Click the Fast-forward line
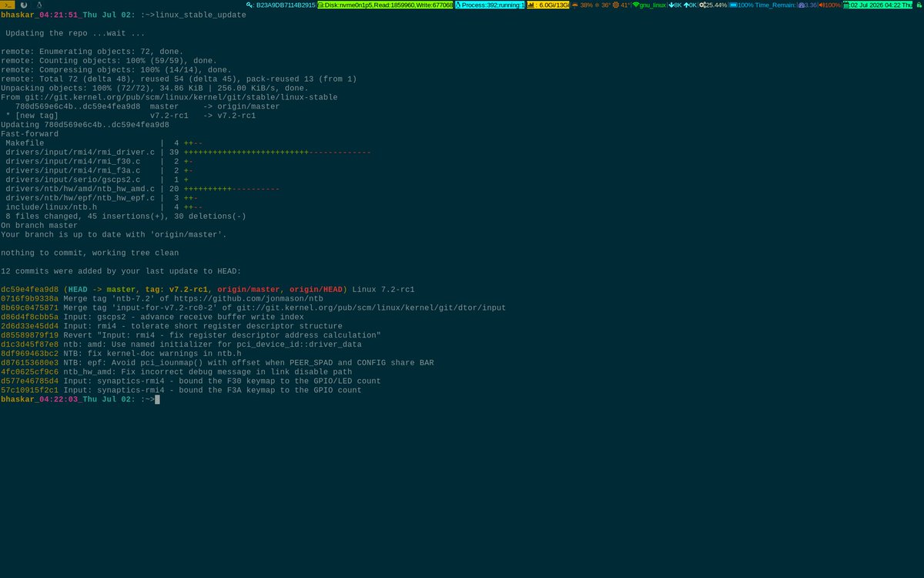This screenshot has height=578, width=924. [29, 134]
